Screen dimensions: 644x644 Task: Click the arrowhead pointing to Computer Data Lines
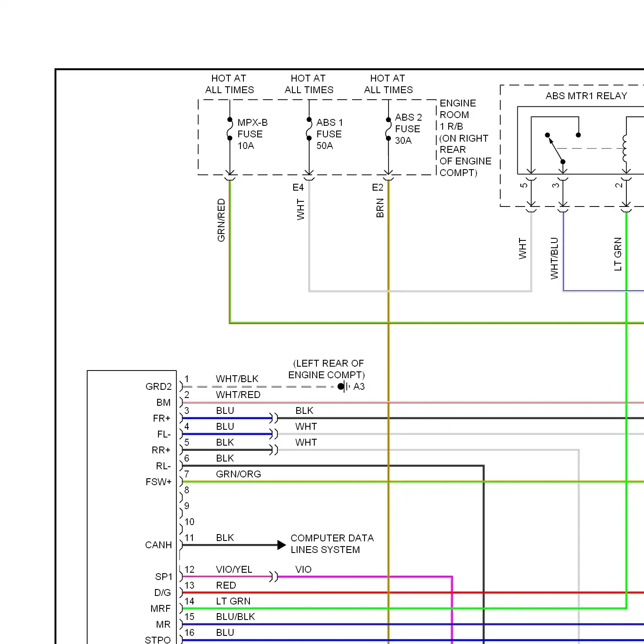(282, 545)
